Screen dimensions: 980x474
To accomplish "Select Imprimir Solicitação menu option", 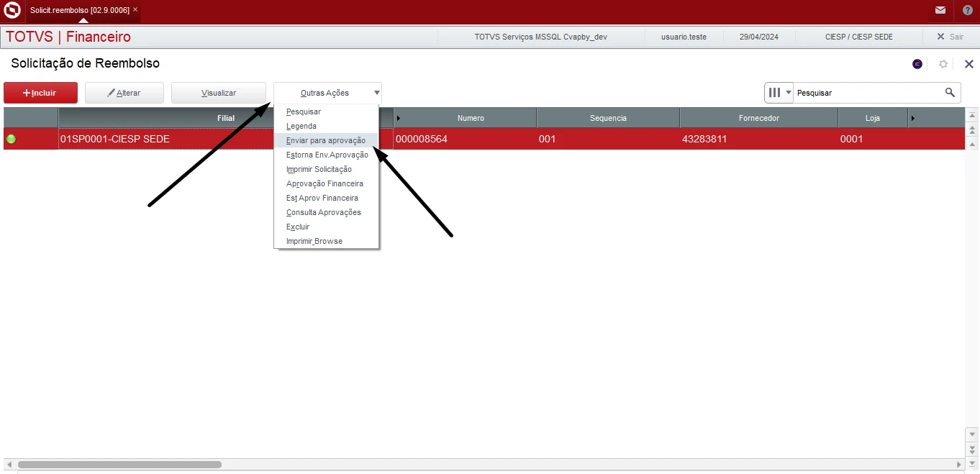I will 319,169.
